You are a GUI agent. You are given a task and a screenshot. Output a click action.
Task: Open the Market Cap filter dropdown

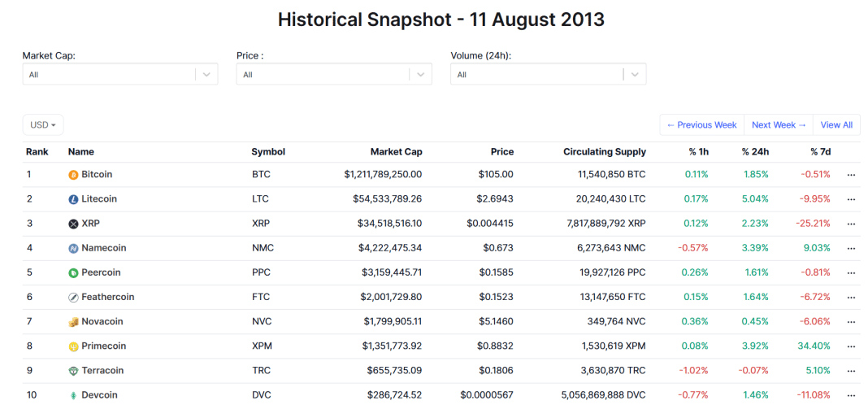pos(119,74)
